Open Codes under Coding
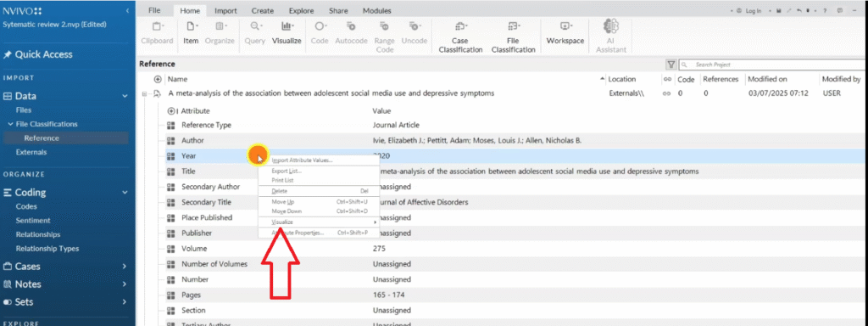 click(x=26, y=206)
